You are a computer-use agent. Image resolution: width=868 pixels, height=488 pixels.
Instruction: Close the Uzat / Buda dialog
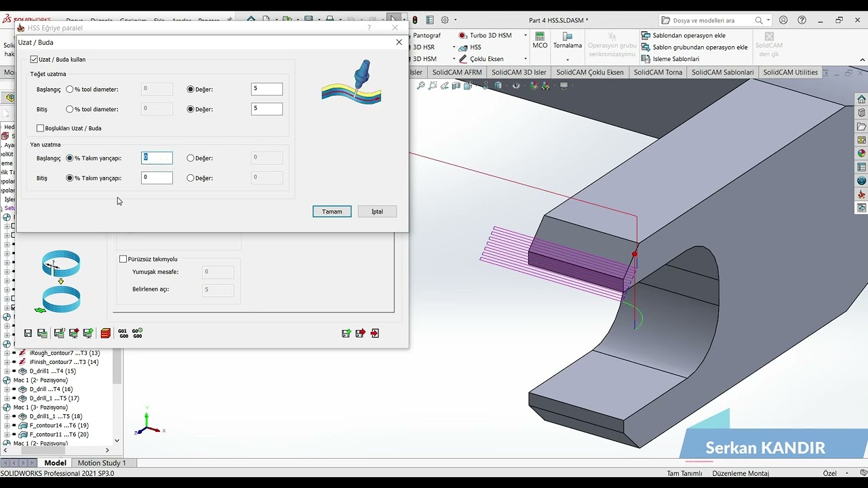399,42
